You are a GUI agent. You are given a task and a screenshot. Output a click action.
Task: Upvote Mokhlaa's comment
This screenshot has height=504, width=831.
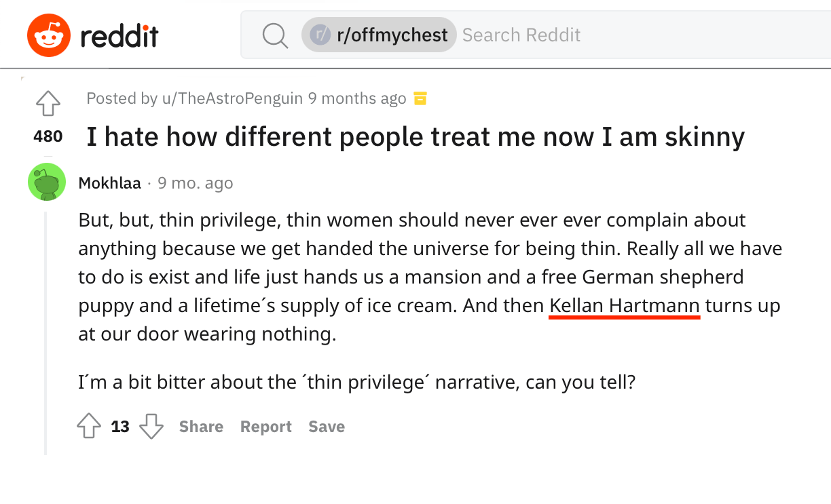(89, 427)
